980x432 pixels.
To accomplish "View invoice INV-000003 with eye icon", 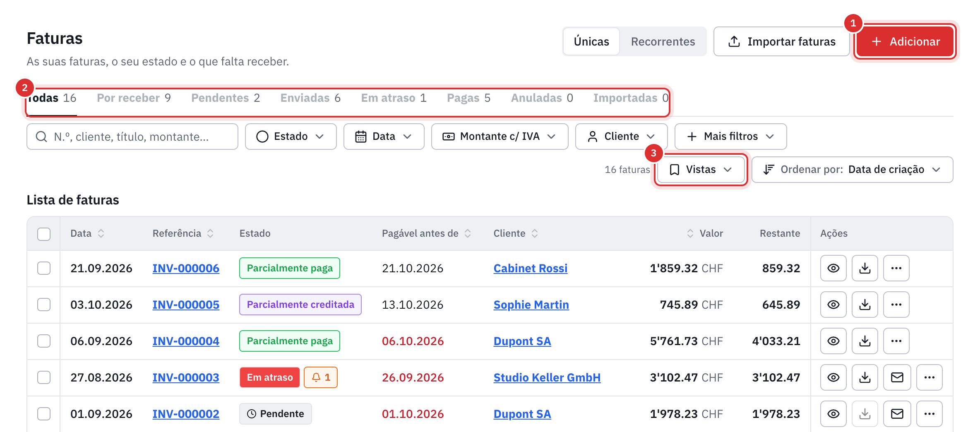I will tap(833, 377).
